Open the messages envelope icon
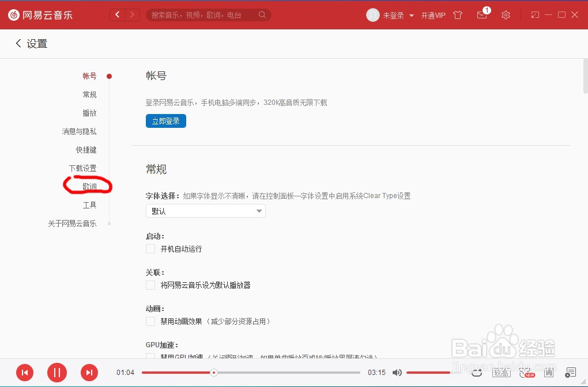The height and width of the screenshot is (387, 588). coord(482,15)
